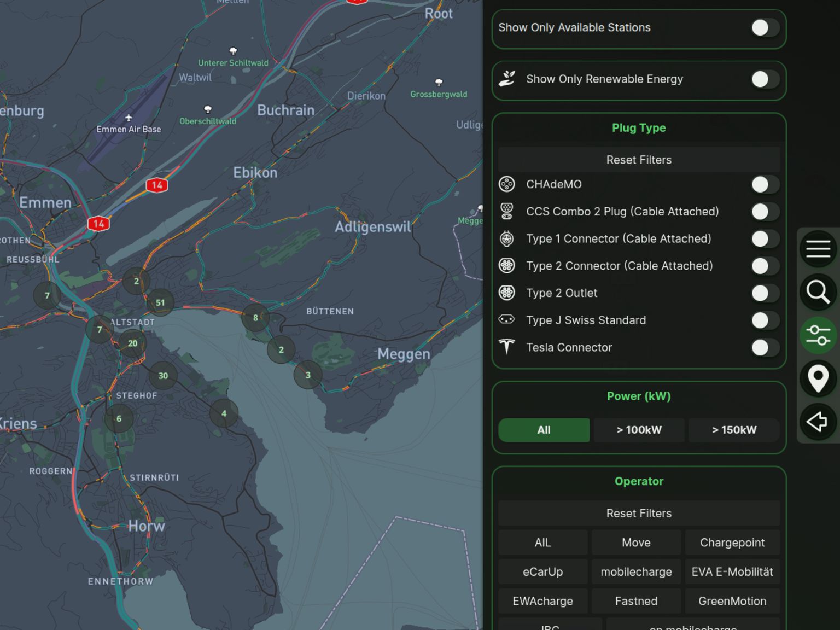Click the Grossbergwald forest icon
This screenshot has width=840, height=630.
pos(439,83)
